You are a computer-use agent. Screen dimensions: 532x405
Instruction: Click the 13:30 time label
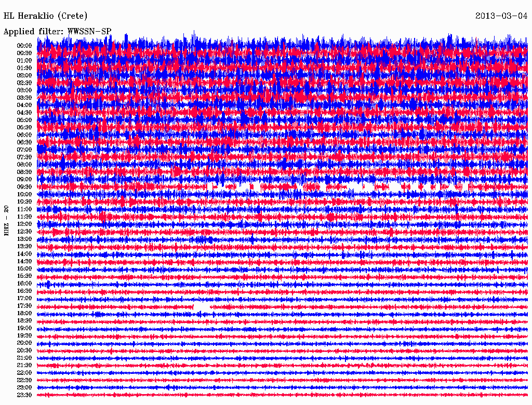coord(24,246)
